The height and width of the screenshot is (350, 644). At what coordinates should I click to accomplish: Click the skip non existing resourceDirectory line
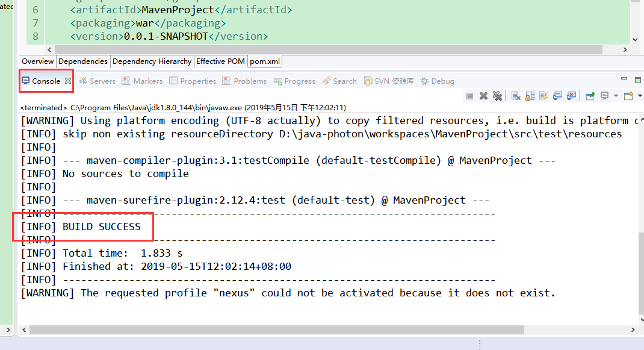pyautogui.click(x=321, y=134)
